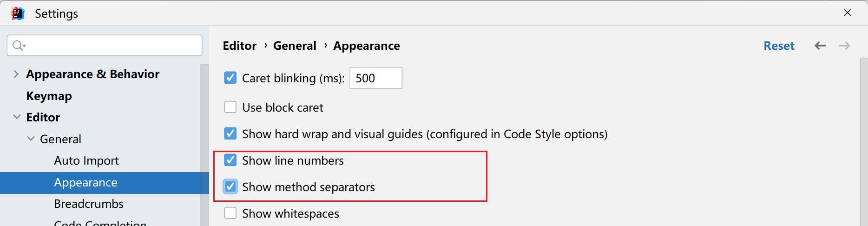Click the back navigation arrow
This screenshot has width=868, height=226.
point(820,46)
